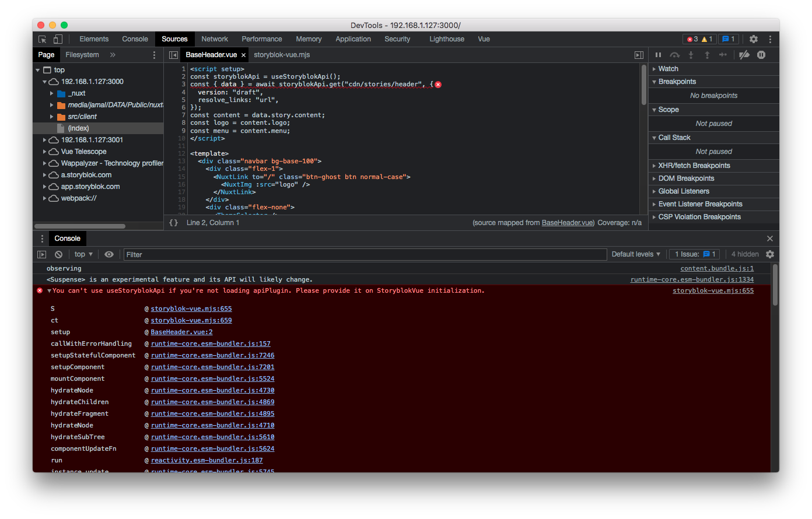
Task: Step out of current function
Action: 707,55
